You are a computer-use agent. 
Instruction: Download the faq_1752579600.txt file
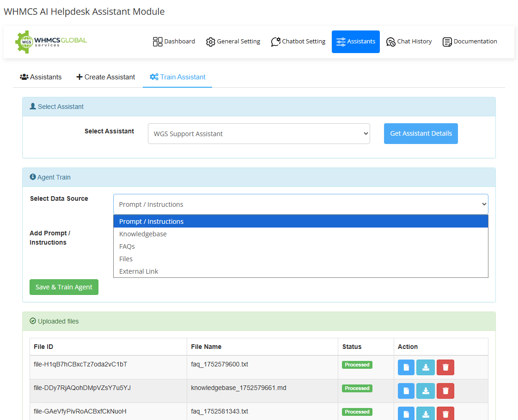coord(426,367)
